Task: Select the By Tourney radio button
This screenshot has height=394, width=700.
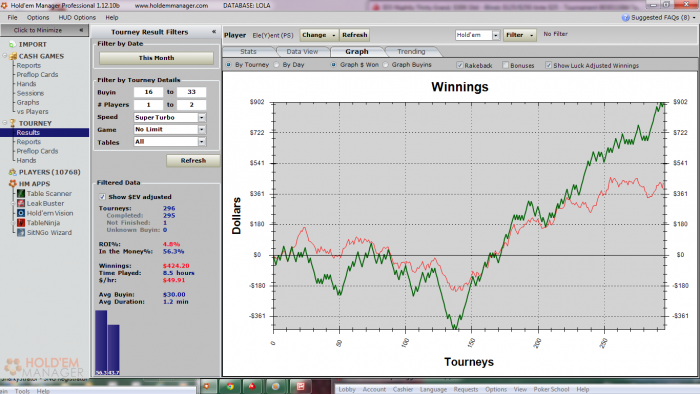Action: point(229,65)
